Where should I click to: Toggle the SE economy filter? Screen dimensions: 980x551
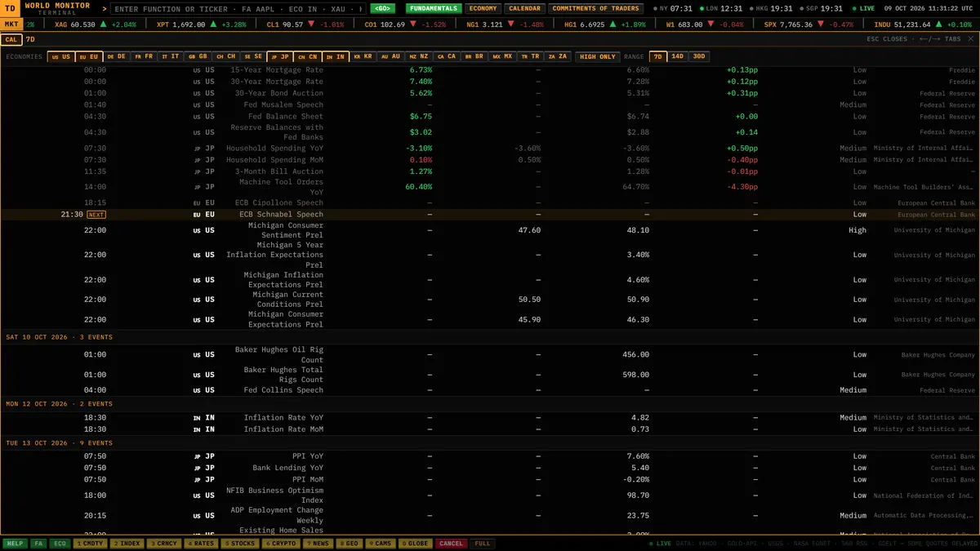[x=253, y=57]
